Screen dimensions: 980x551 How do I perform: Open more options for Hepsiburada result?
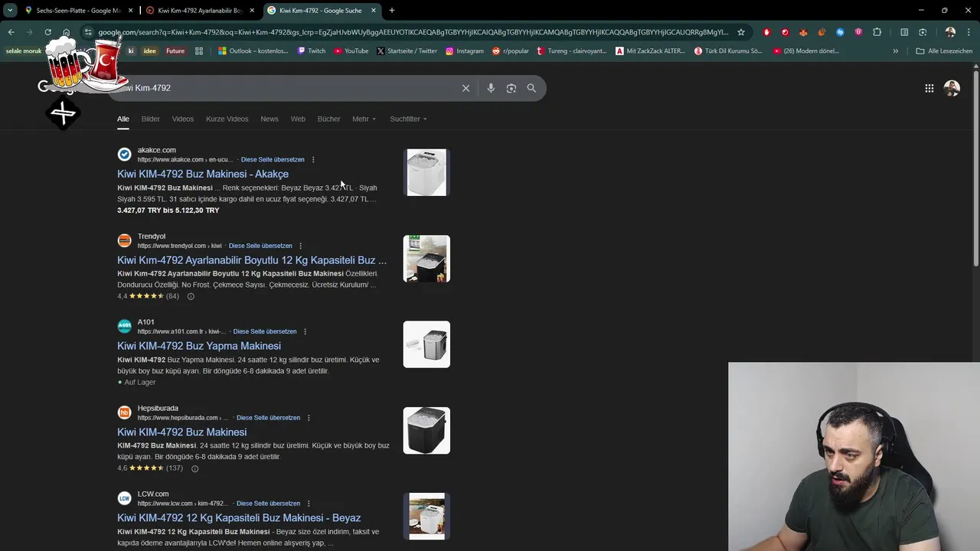coord(309,418)
